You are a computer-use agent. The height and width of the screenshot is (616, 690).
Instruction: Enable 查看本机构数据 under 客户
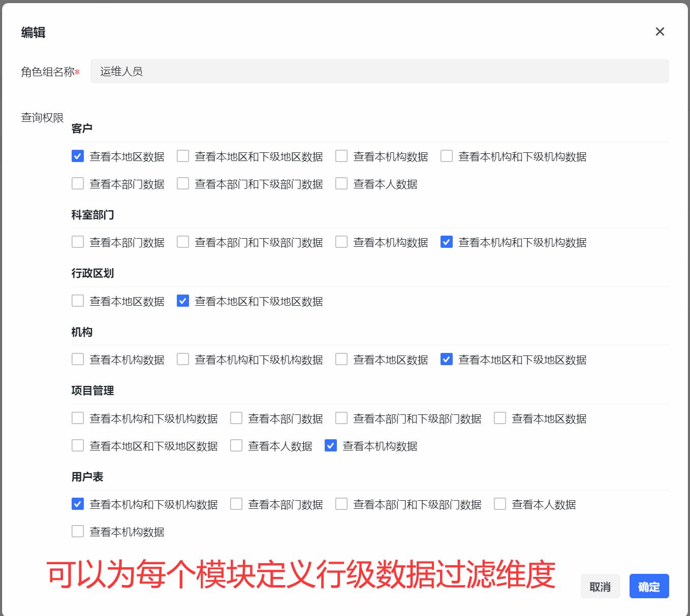[341, 156]
